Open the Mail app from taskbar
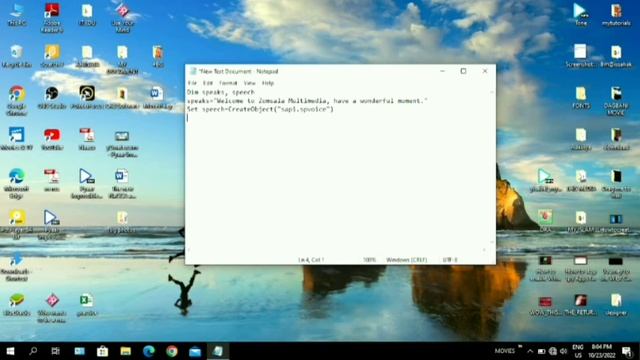The image size is (640, 360). [x=195, y=351]
